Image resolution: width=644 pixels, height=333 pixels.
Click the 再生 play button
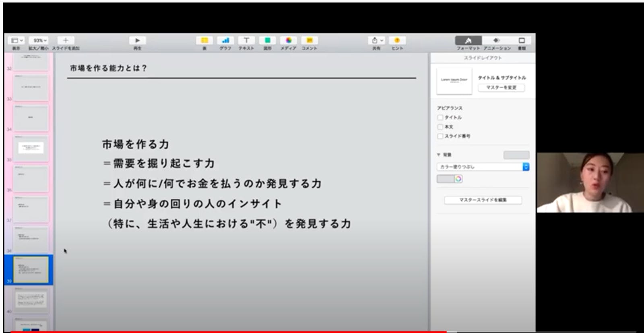pyautogui.click(x=137, y=40)
